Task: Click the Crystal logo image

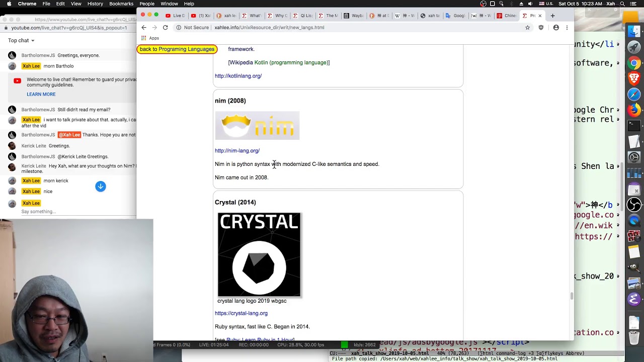Action: coord(259,255)
